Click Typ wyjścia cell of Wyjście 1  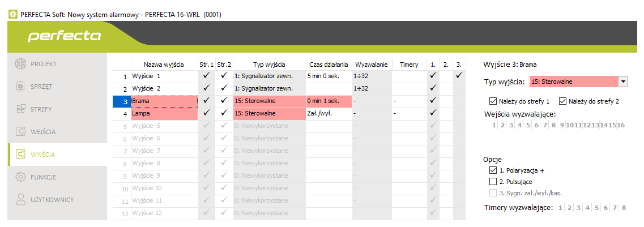269,75
